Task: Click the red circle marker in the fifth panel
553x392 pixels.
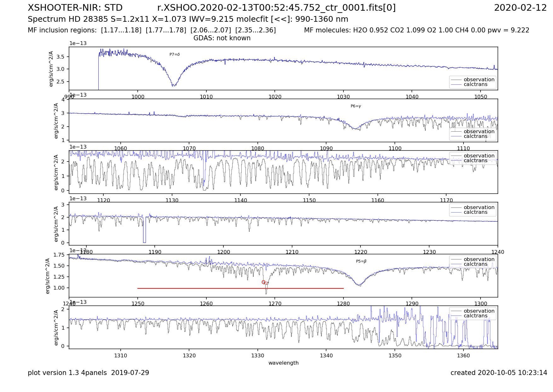Action: (263, 282)
